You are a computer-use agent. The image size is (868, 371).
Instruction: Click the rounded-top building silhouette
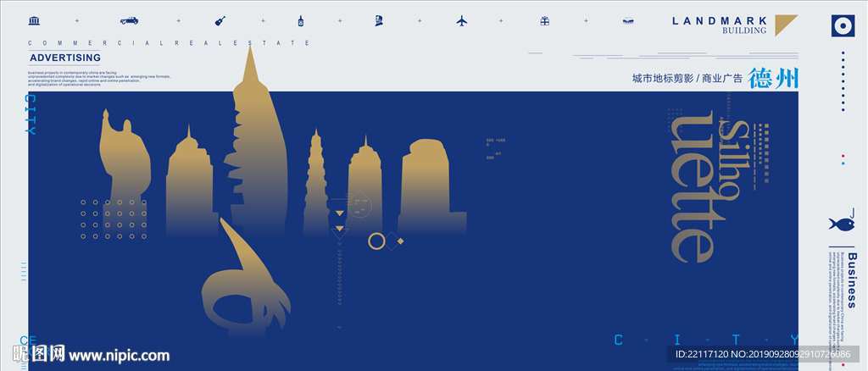tap(431, 188)
